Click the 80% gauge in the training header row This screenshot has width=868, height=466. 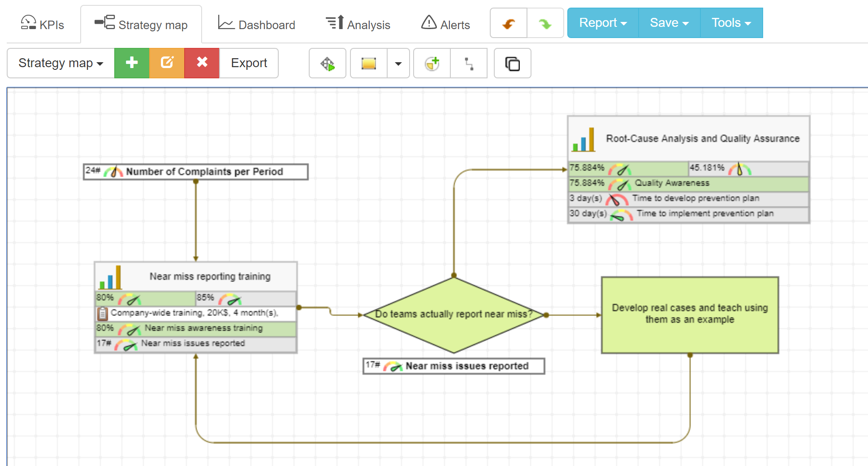pos(130,299)
